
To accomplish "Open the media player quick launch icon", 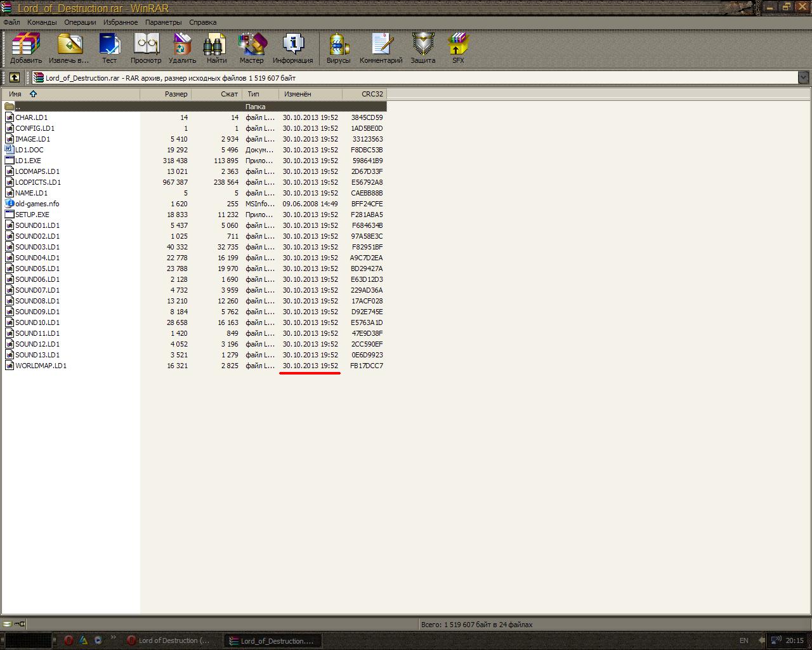I will tap(98, 640).
